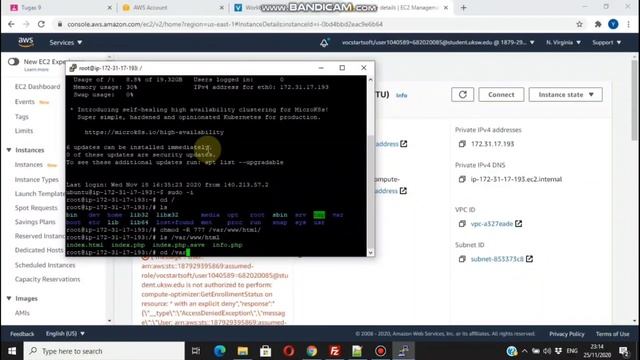Open the account user dropdown
640x360 pixels.
point(438,42)
